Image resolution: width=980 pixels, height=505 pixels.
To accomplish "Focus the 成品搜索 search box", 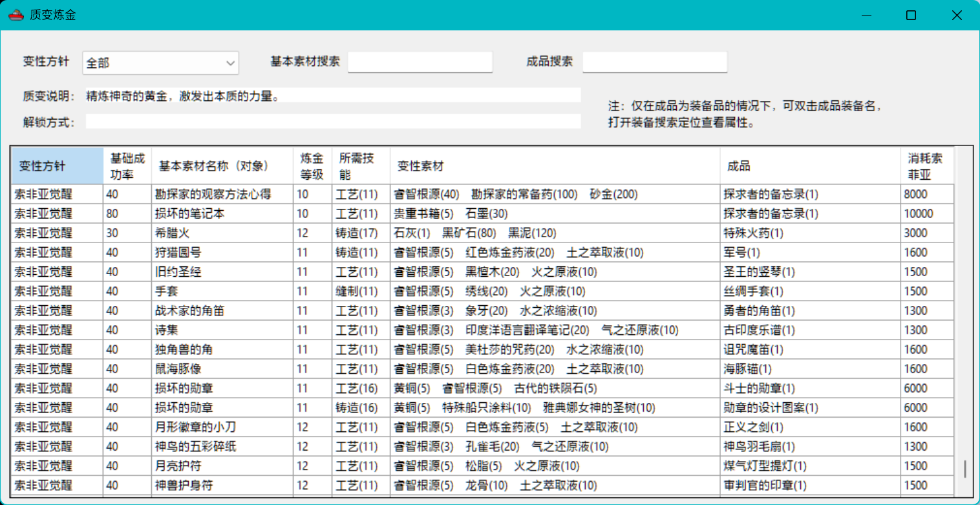I will click(654, 62).
